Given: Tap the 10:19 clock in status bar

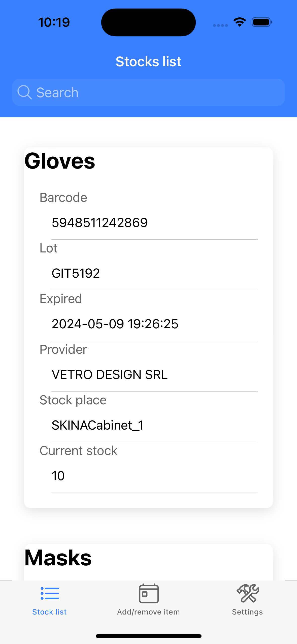Looking at the screenshot, I should coord(54,22).
